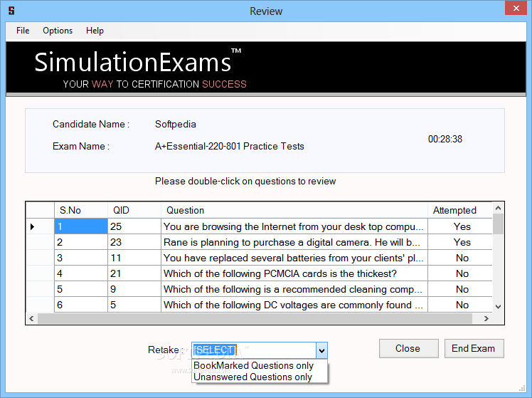
Task: Open the Options menu
Action: pos(58,31)
